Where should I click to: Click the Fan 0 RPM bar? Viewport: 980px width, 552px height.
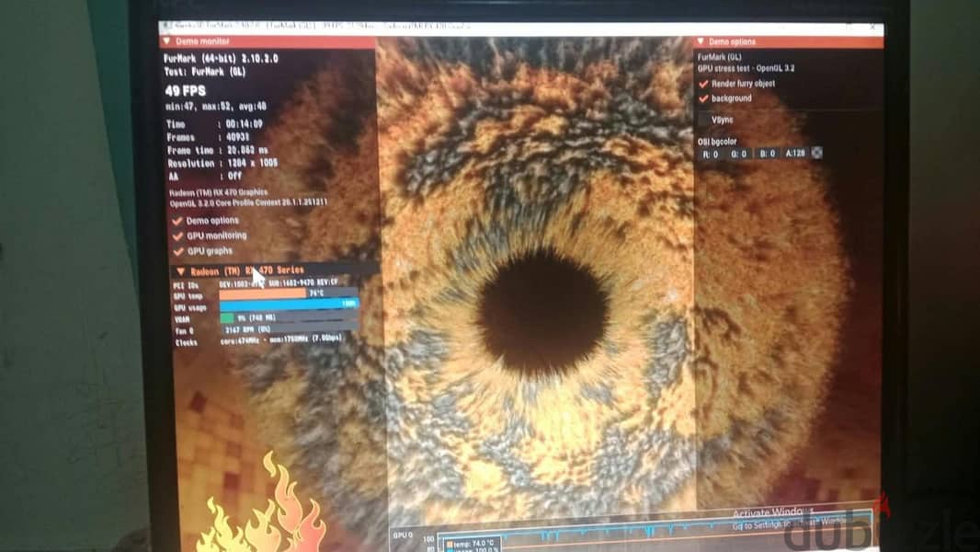tap(289, 328)
